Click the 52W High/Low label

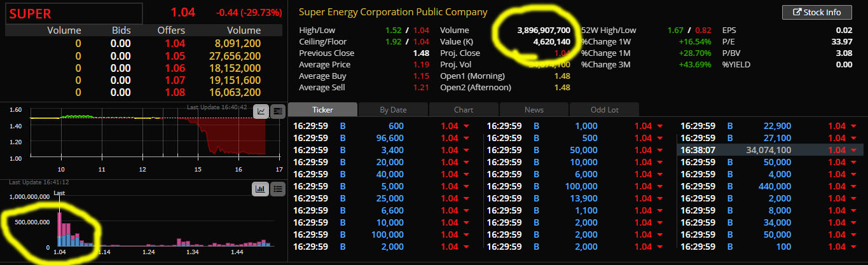[x=609, y=31]
